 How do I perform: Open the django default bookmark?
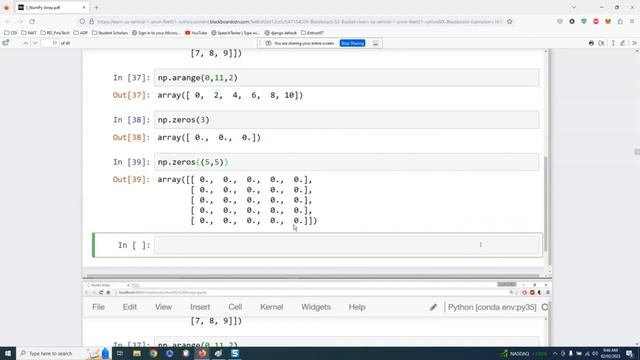pos(281,33)
